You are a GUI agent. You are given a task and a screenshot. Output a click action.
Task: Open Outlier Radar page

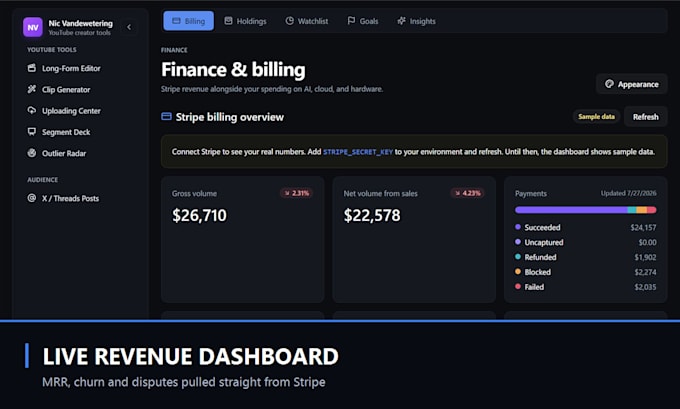click(x=80, y=153)
